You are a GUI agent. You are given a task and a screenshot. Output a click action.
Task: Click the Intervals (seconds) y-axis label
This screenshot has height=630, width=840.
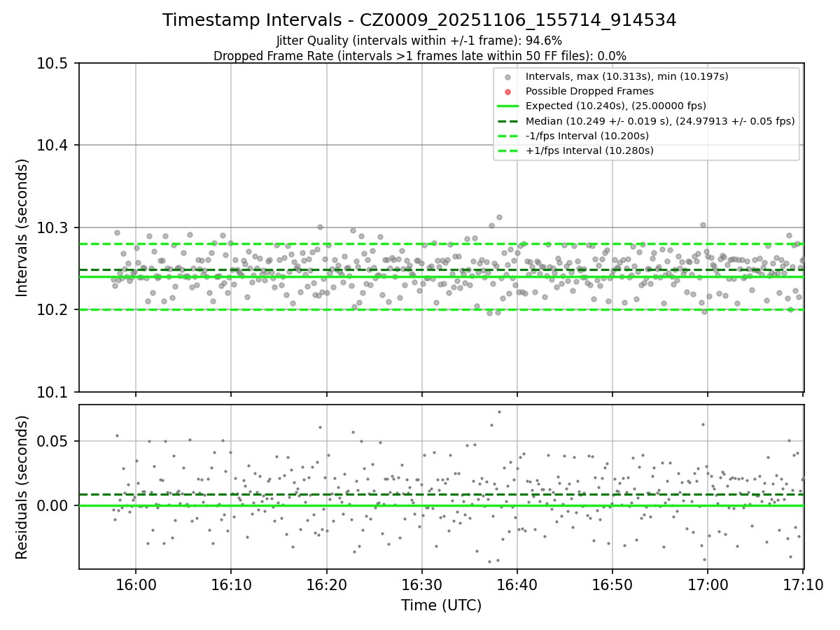click(22, 227)
